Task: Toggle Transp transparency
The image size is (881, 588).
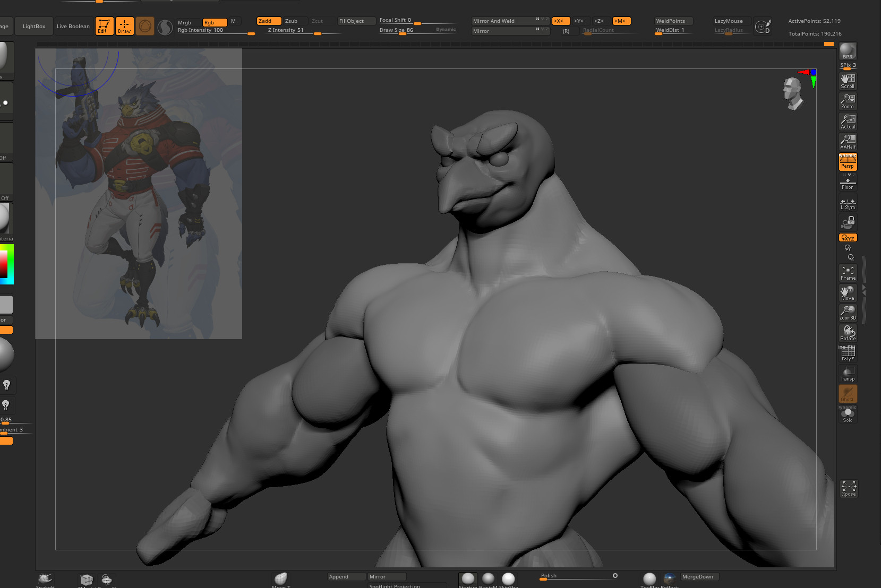Action: 848,374
